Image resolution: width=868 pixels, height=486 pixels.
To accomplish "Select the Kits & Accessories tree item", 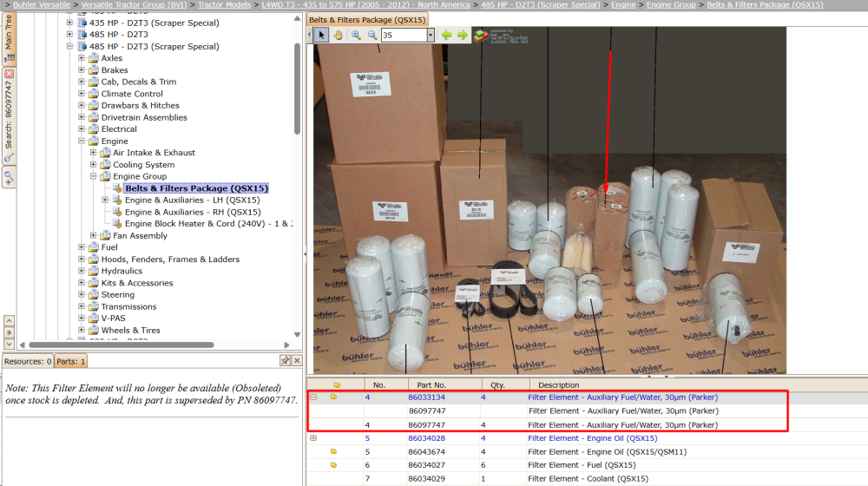I will click(x=137, y=283).
